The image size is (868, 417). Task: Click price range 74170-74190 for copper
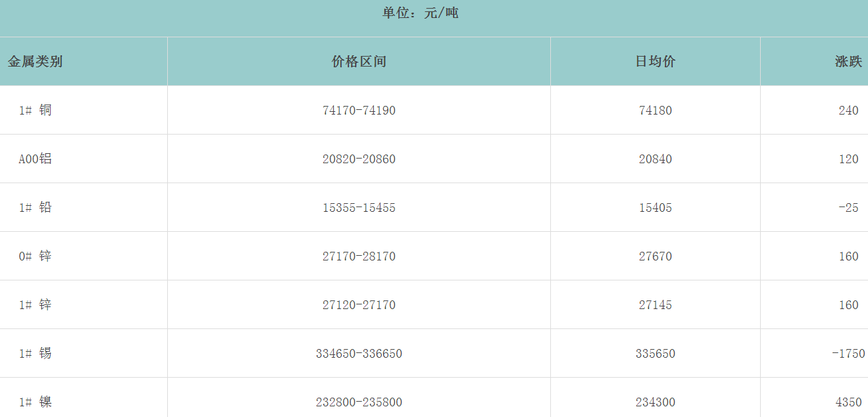click(358, 111)
